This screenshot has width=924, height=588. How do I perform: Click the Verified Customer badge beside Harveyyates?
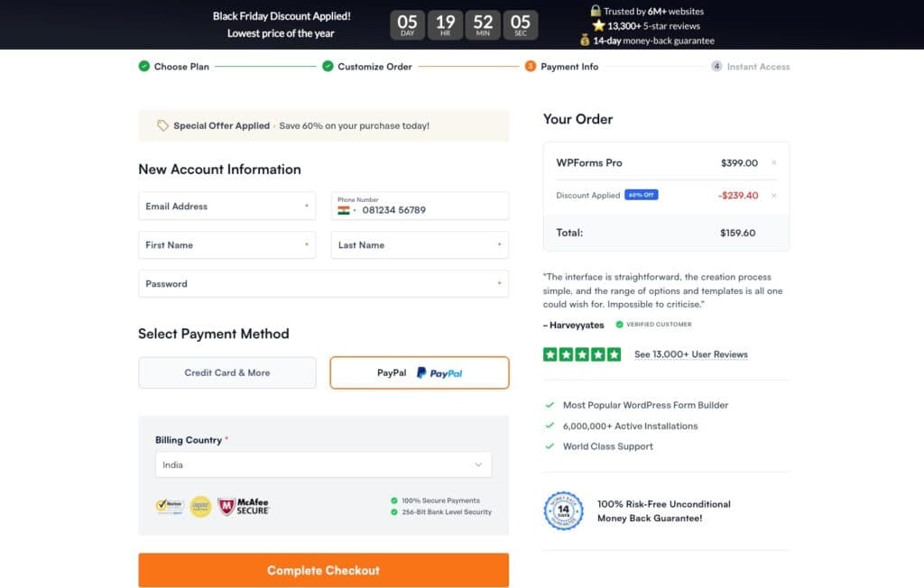(x=652, y=325)
